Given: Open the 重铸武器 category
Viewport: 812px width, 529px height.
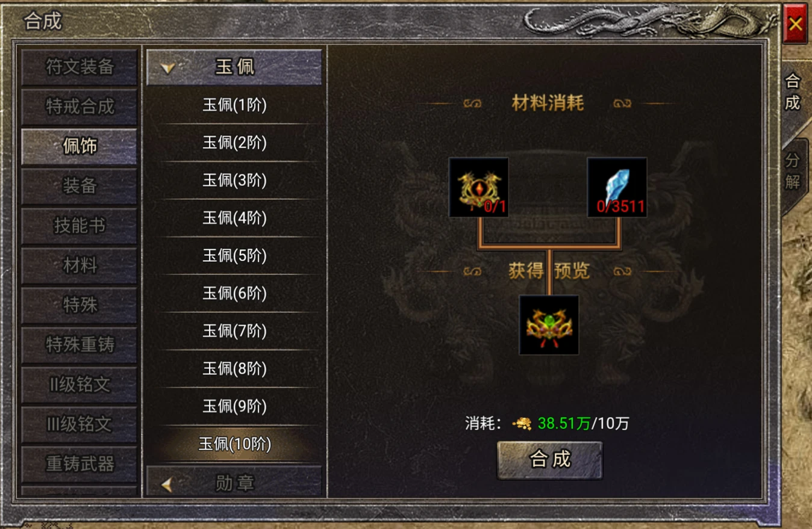Looking at the screenshot, I should point(80,464).
